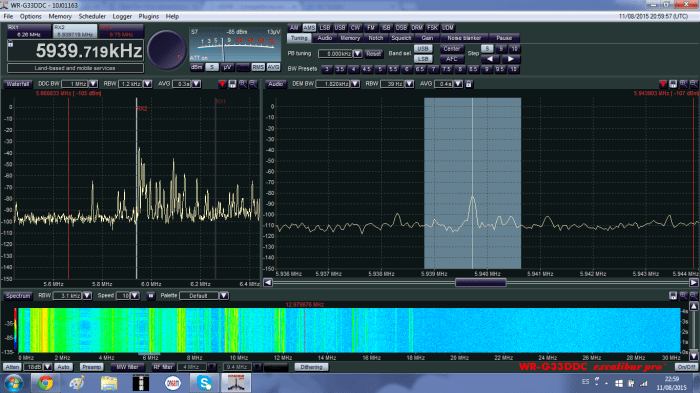Open demodulator AVG 0.4s dropdown

(x=458, y=84)
